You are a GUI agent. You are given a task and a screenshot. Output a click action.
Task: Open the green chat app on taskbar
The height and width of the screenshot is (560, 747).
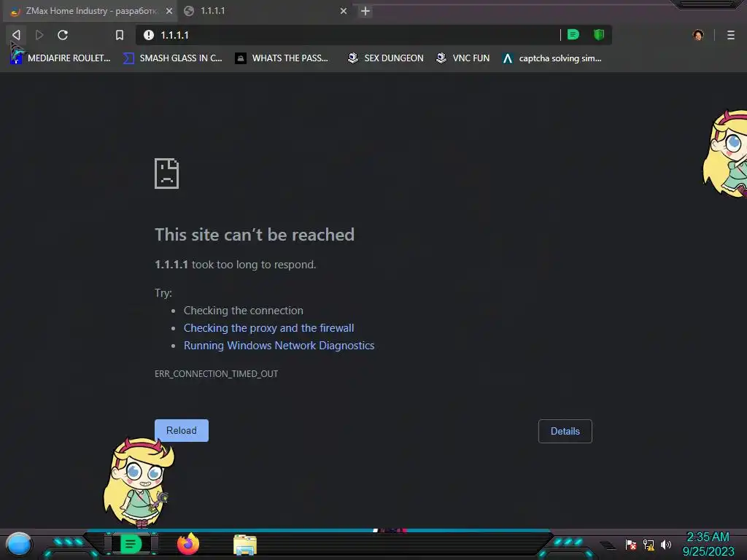pos(131,544)
